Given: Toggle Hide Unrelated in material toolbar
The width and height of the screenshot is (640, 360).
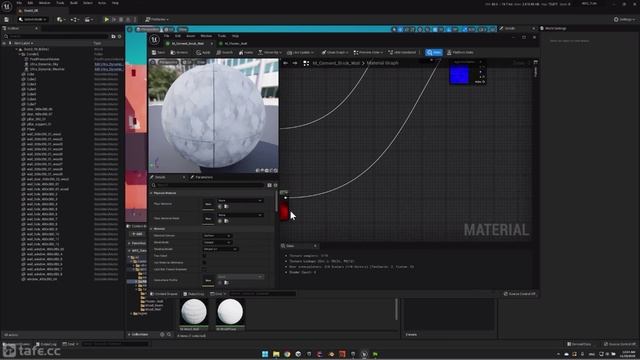Looking at the screenshot, I should 402,53.
